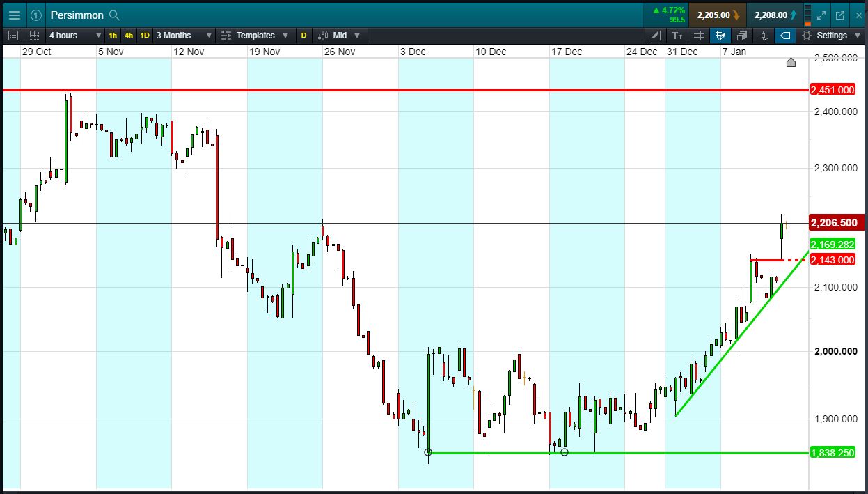Click the 19 Nov date label

pyautogui.click(x=265, y=52)
